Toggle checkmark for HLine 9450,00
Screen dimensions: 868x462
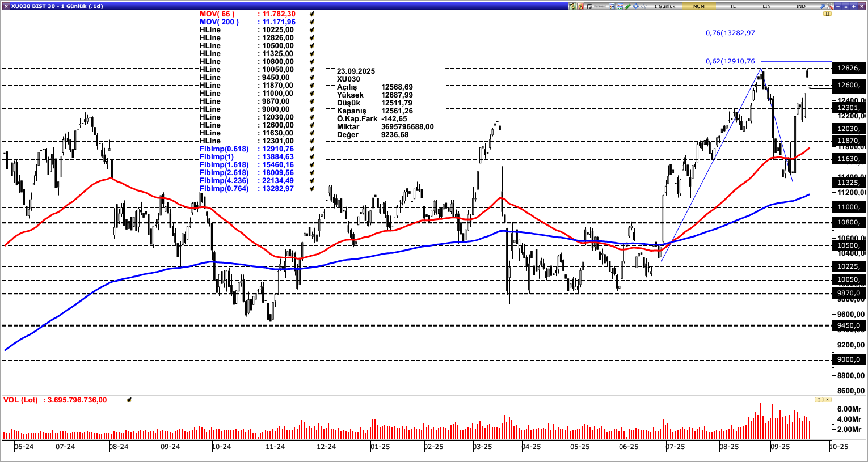(312, 78)
